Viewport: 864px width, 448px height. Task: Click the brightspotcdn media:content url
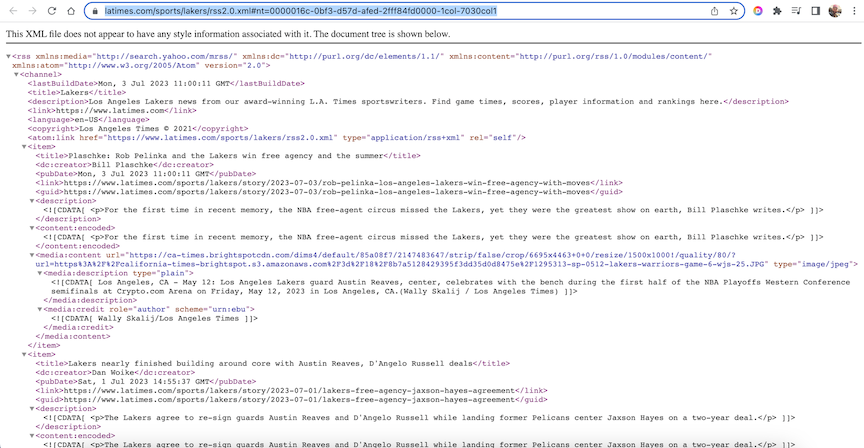tap(447, 260)
